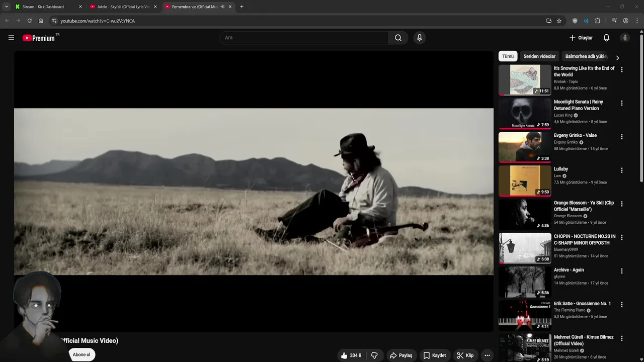Open Orange Blossom - Ya Sidi title

tap(584, 206)
